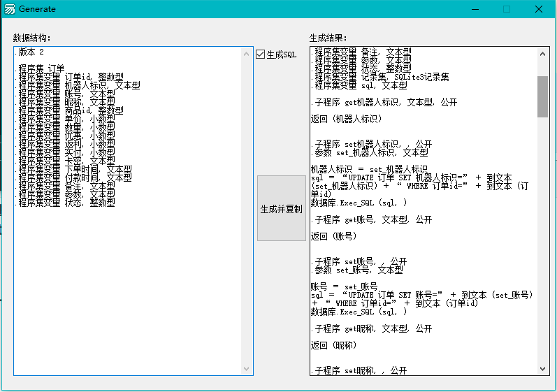
Task: Click the Generate app icon in title bar
Action: point(10,9)
